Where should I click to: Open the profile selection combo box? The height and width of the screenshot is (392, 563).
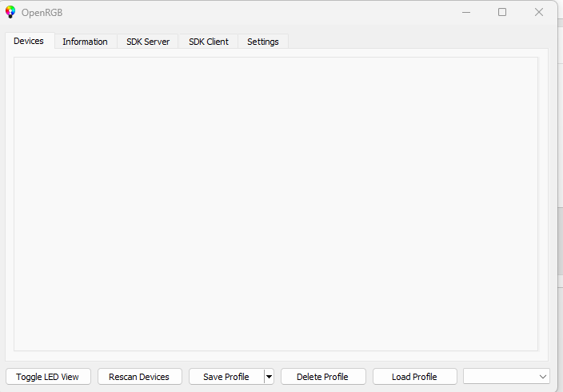(x=507, y=377)
